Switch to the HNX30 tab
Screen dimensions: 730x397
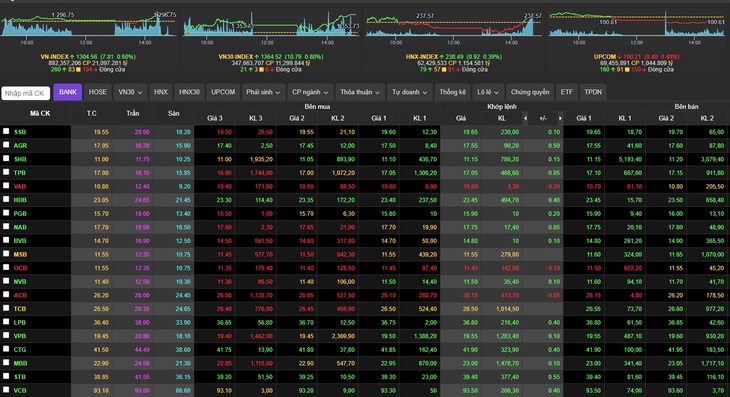189,92
